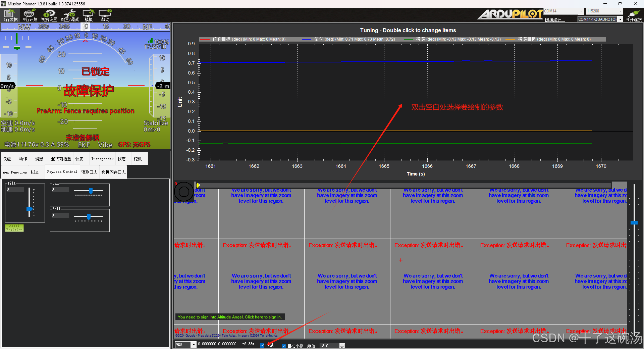Click the Roll horizontal slider handle
This screenshot has height=349, width=644.
(89, 216)
